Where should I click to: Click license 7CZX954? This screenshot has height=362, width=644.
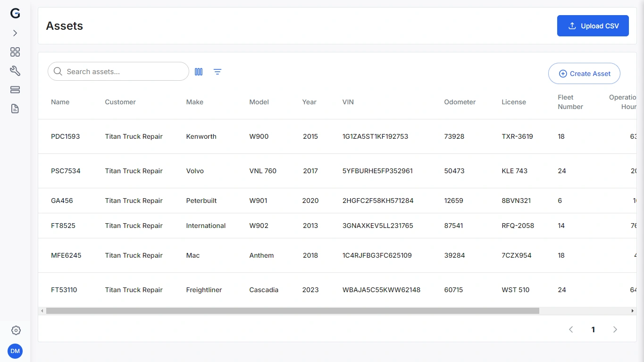pos(517,255)
